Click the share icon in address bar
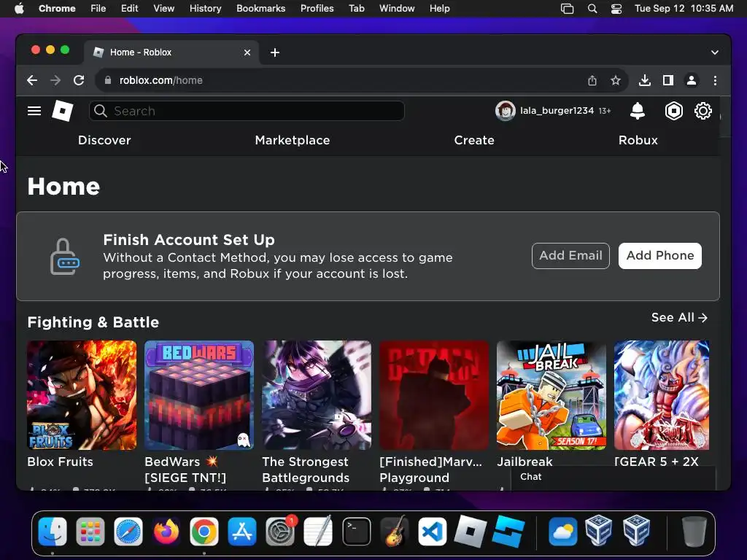Image resolution: width=747 pixels, height=560 pixels. pyautogui.click(x=592, y=80)
